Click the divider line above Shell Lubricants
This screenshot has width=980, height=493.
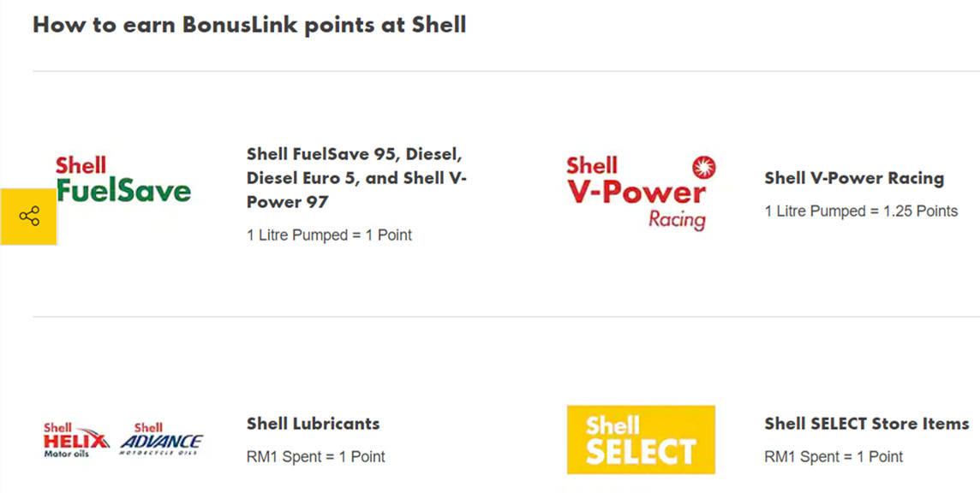506,317
